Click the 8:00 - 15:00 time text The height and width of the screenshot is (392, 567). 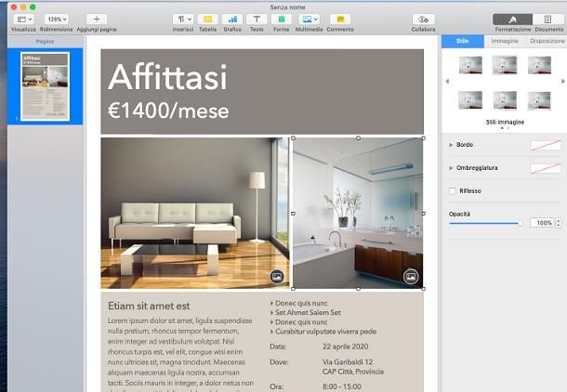tap(342, 386)
